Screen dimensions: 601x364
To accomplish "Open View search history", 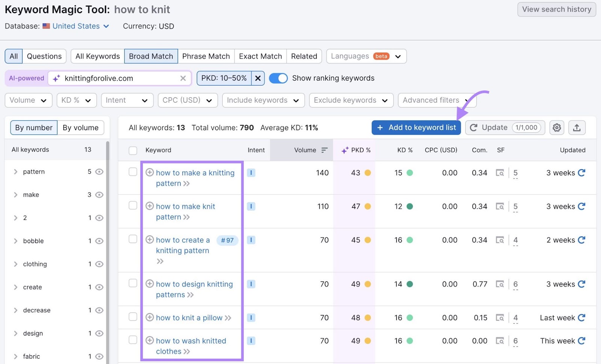I will pos(557,9).
